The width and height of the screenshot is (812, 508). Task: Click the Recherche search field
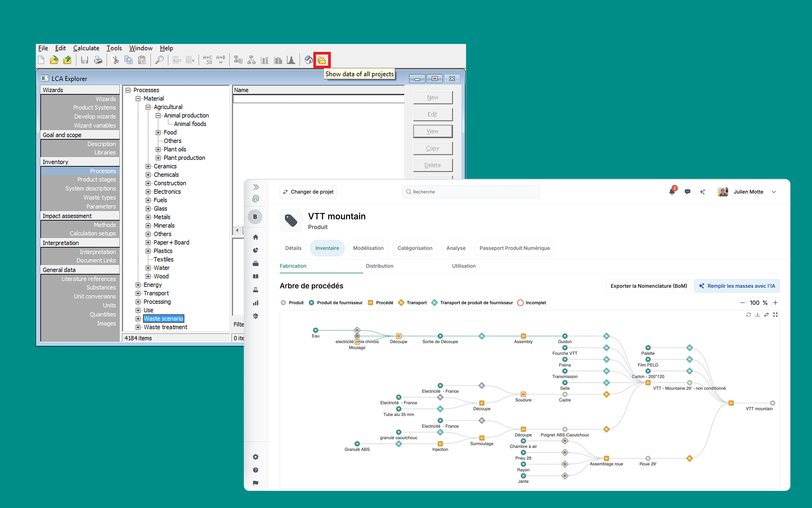tap(471, 192)
